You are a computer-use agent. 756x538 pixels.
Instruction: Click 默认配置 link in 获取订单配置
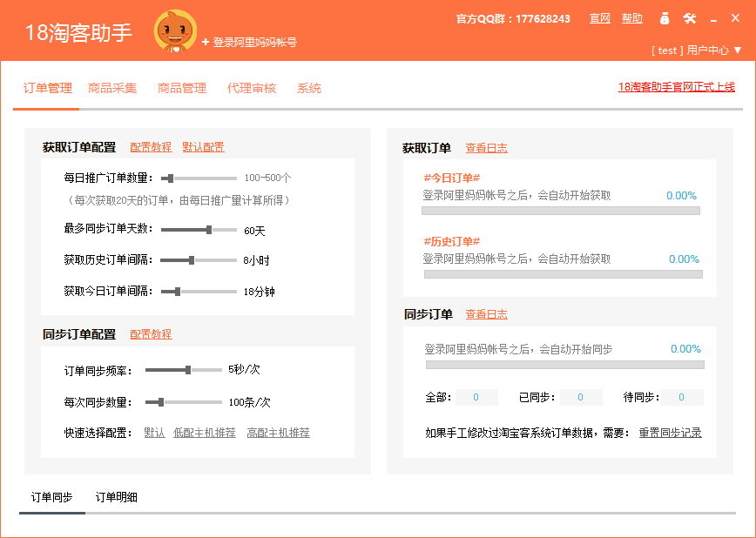click(203, 147)
